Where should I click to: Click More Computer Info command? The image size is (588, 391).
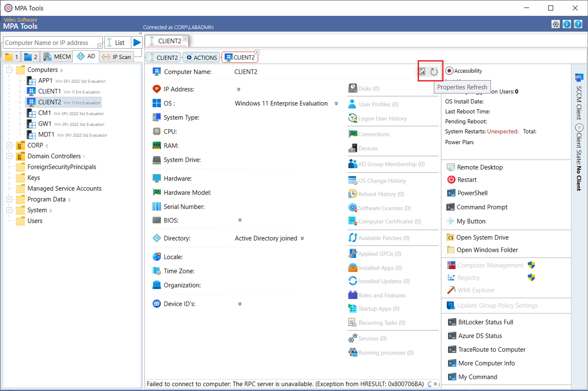[481, 363]
